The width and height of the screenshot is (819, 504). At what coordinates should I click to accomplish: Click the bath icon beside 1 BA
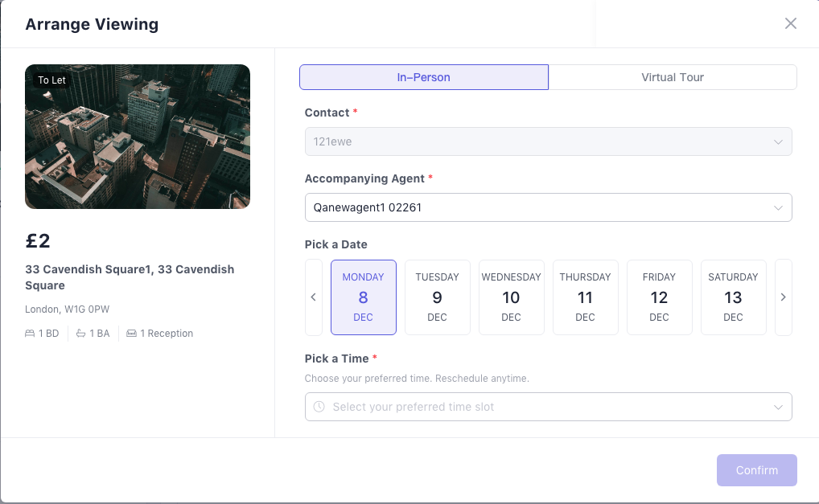[x=81, y=334]
